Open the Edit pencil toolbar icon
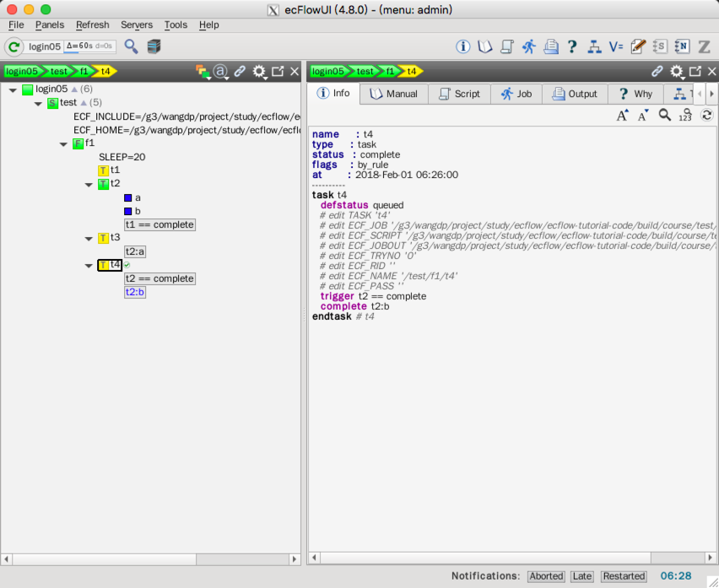Image resolution: width=719 pixels, height=588 pixels. (638, 46)
